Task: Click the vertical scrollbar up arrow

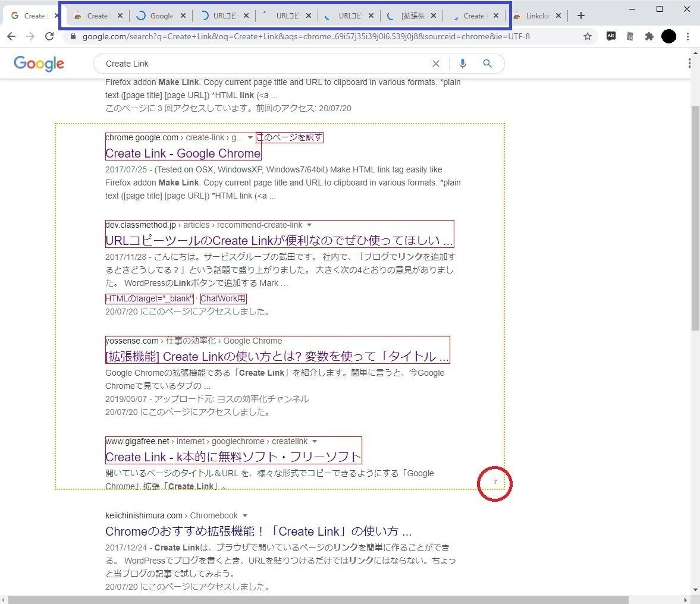Action: click(x=695, y=53)
